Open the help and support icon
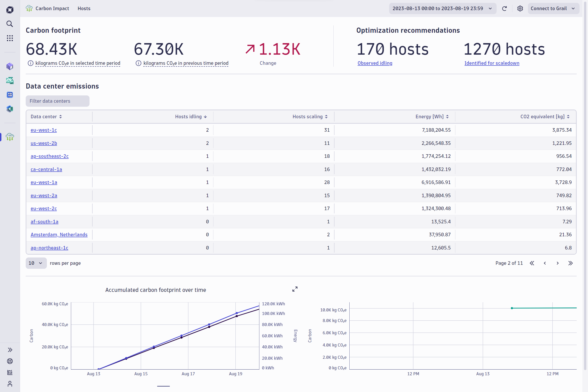 click(9, 361)
